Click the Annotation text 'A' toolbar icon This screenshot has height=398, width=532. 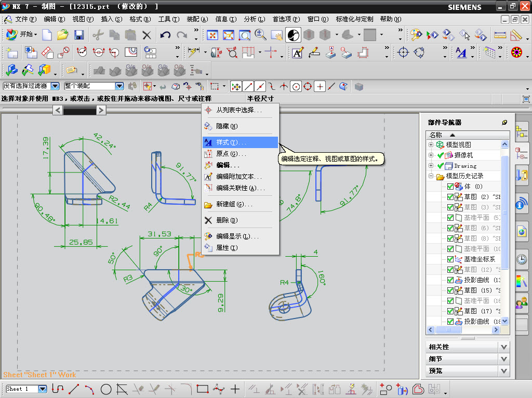point(297,52)
